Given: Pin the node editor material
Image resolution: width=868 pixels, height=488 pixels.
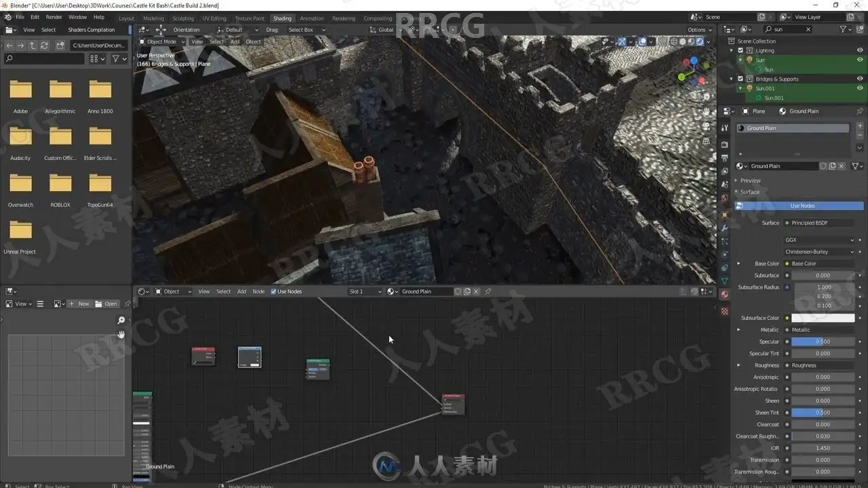Looking at the screenshot, I should coord(488,291).
